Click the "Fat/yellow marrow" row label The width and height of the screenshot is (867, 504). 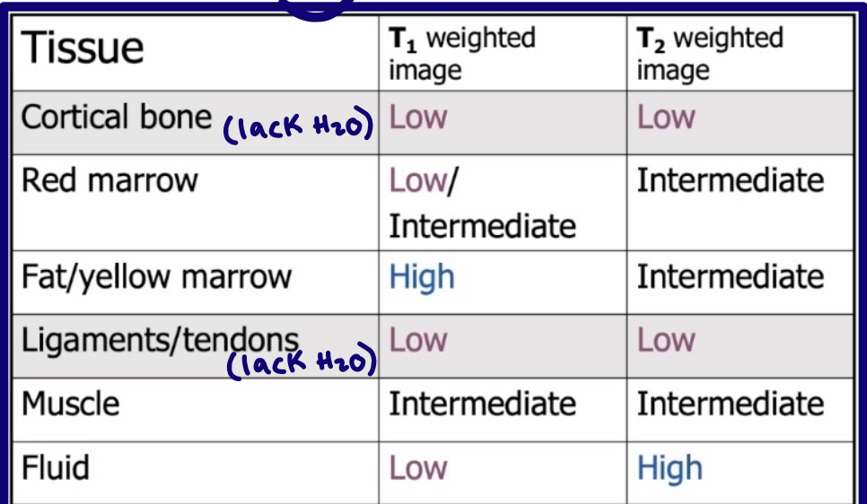pyautogui.click(x=157, y=276)
